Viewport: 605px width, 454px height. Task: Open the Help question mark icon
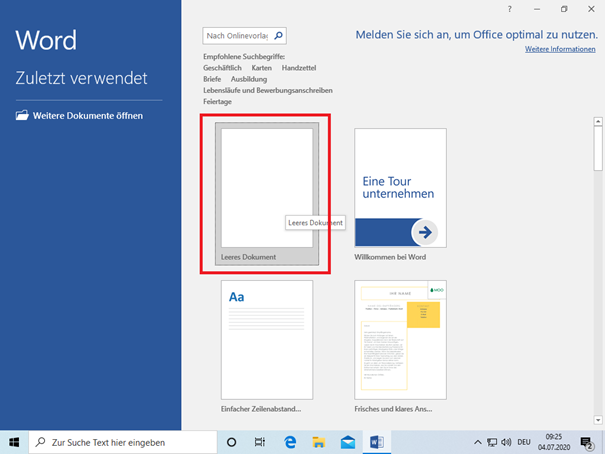pos(510,9)
